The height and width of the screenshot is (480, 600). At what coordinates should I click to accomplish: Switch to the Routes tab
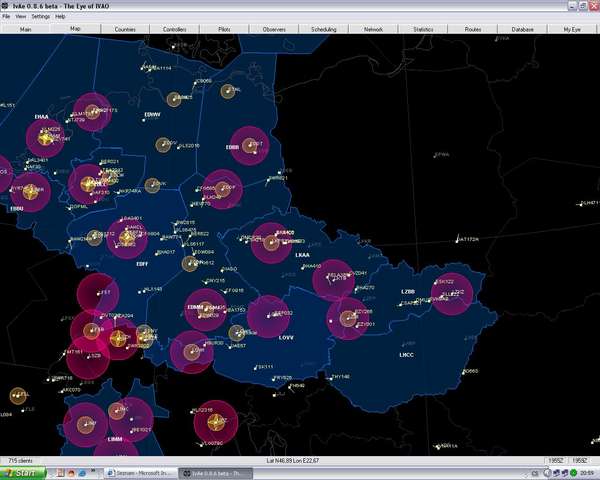[473, 29]
